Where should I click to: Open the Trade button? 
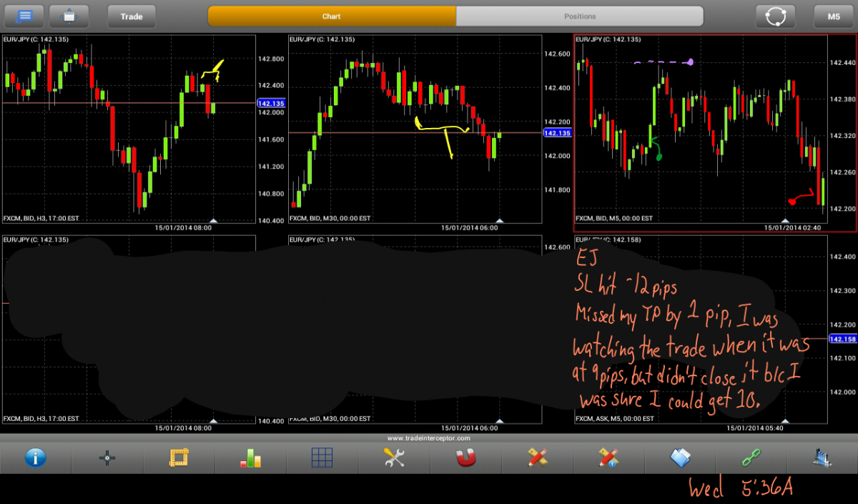click(x=132, y=16)
